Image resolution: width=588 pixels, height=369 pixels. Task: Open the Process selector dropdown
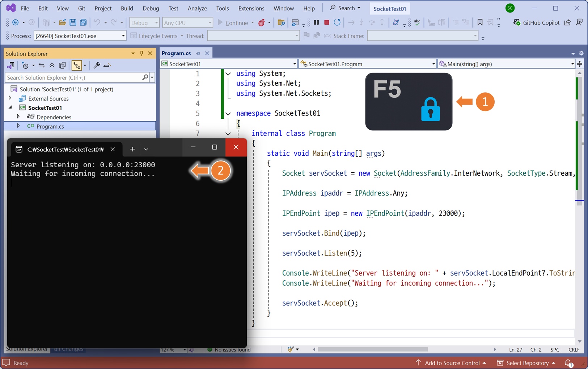click(x=80, y=36)
